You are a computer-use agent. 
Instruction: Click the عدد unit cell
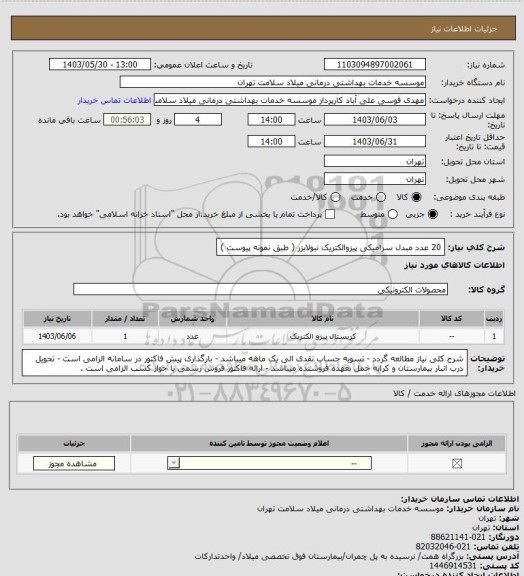pyautogui.click(x=193, y=336)
